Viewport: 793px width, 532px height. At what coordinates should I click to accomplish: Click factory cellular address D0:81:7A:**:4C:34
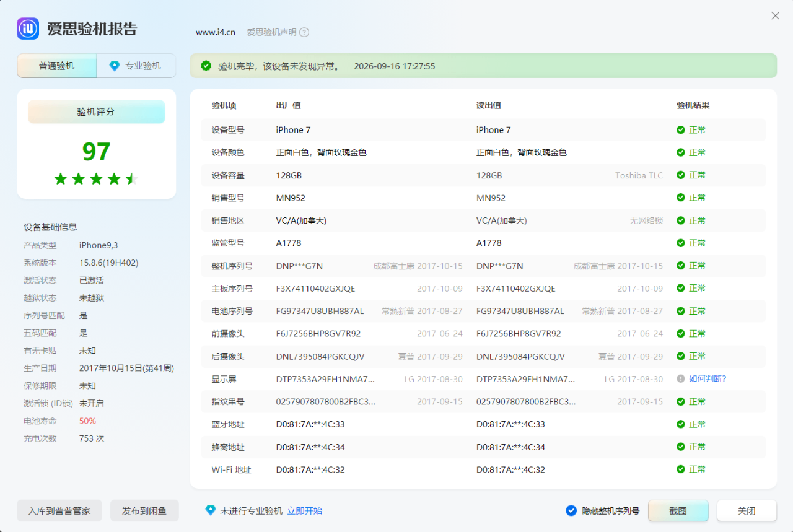tap(310, 447)
